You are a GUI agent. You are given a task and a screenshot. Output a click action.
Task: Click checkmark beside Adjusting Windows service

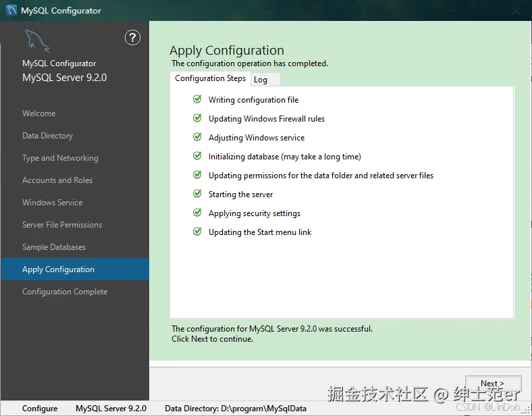point(197,136)
